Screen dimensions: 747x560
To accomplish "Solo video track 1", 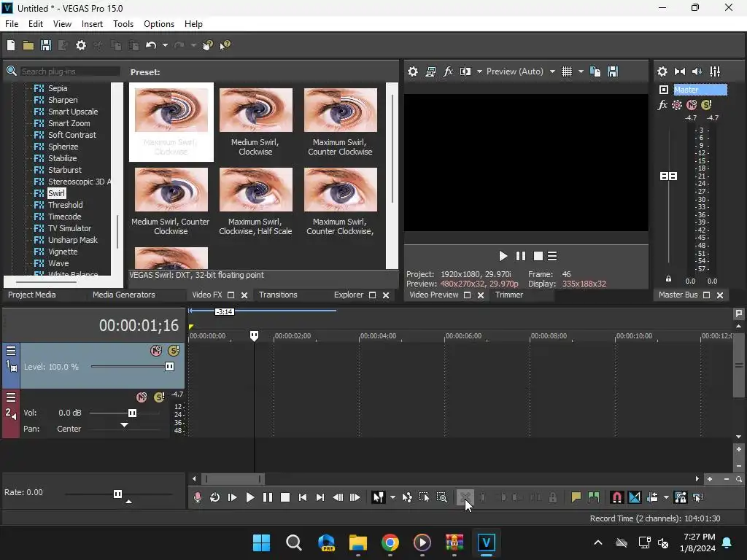I will tap(174, 351).
